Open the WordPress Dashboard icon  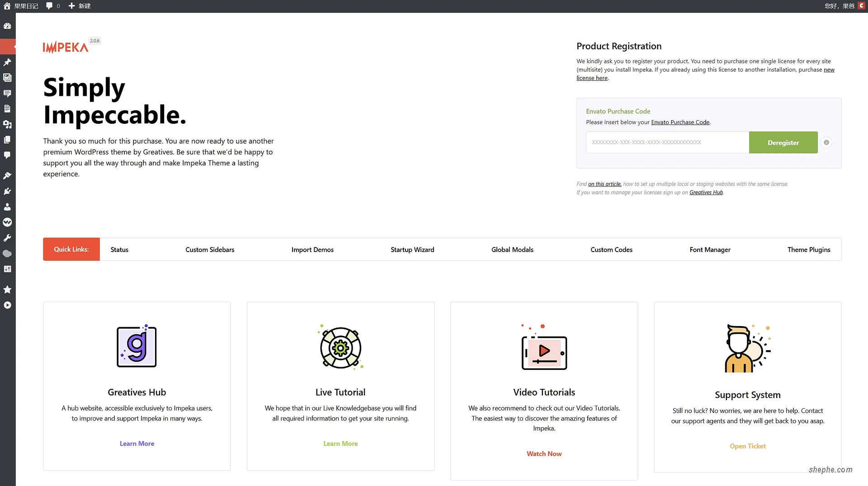7,26
